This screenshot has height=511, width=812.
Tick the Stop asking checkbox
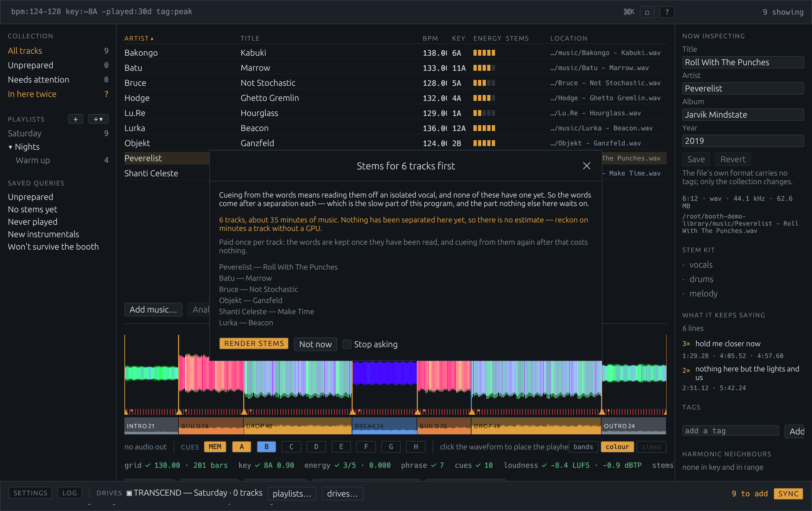click(347, 344)
